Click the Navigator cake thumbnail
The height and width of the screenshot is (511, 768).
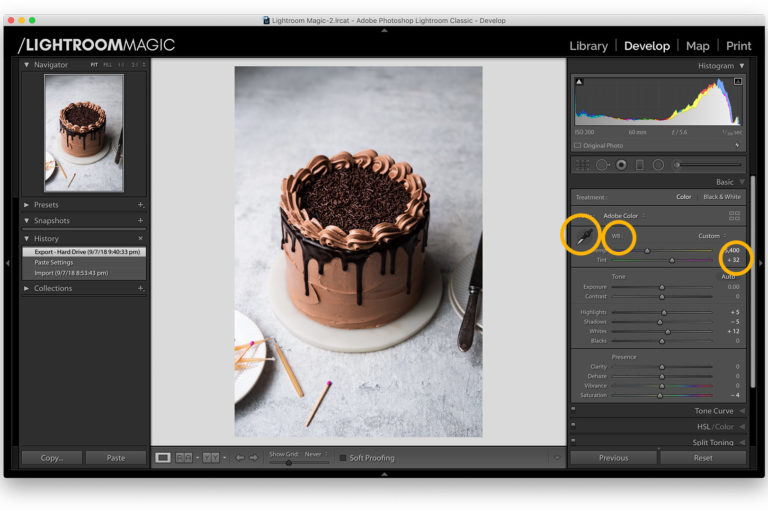(84, 133)
